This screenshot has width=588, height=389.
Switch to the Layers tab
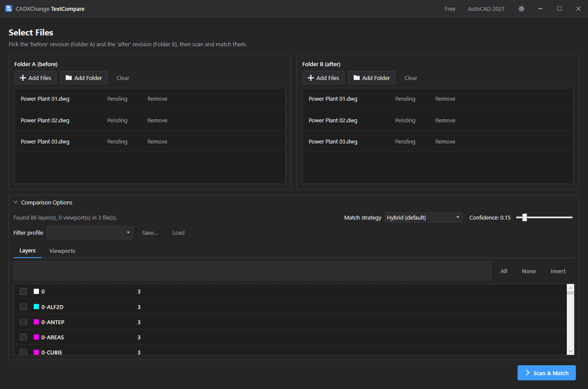(28, 251)
